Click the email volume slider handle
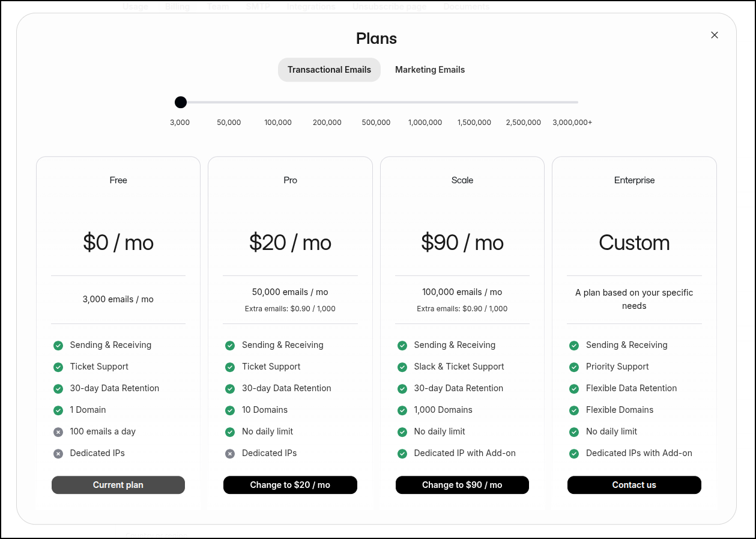Image resolution: width=756 pixels, height=539 pixels. click(181, 102)
